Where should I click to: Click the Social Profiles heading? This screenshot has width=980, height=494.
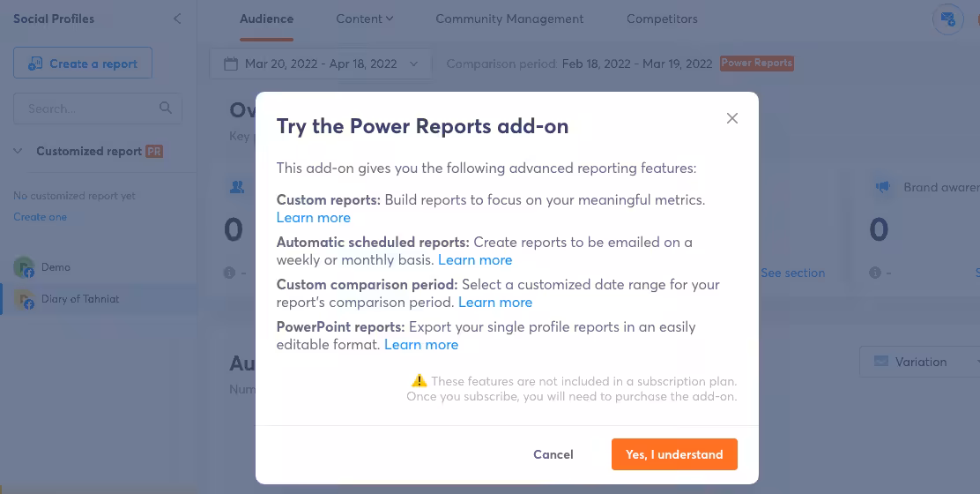pos(54,19)
